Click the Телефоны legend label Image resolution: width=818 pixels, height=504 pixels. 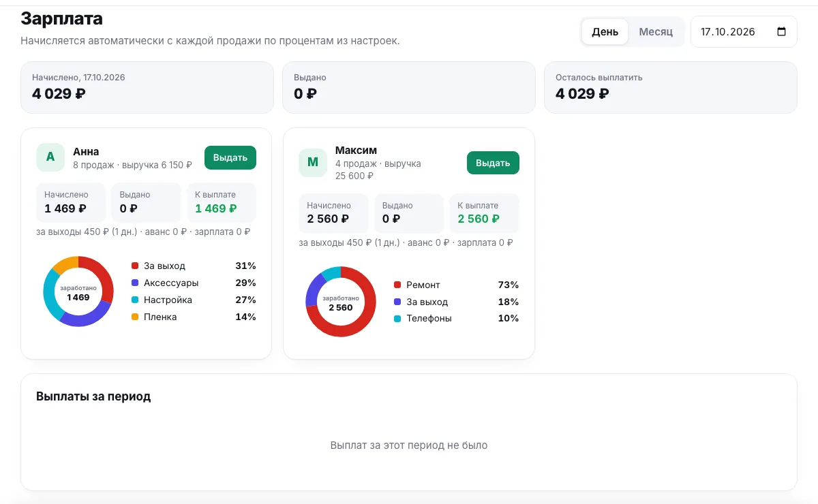(429, 318)
